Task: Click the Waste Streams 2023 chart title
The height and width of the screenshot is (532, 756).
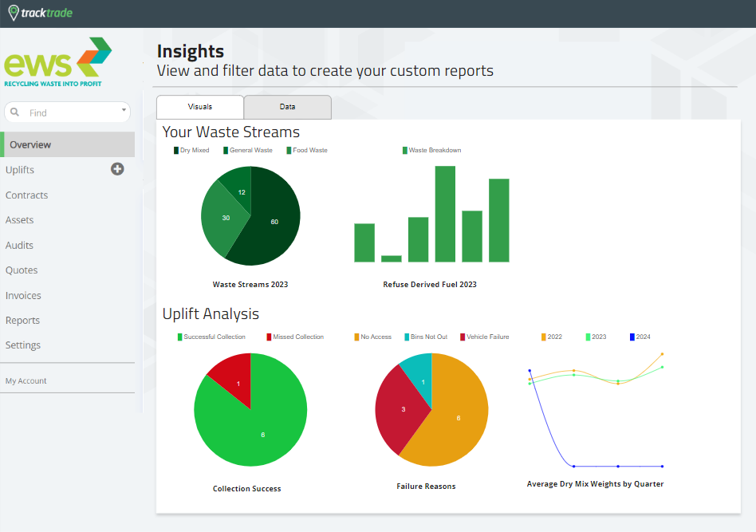Action: 250,285
